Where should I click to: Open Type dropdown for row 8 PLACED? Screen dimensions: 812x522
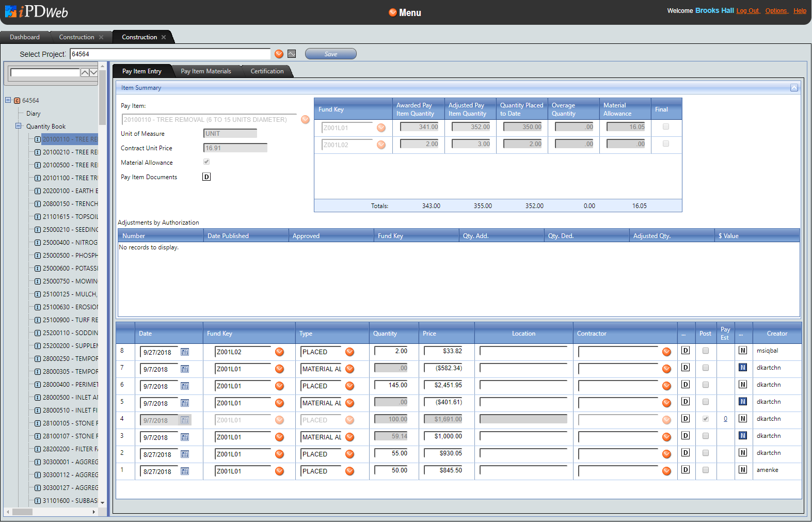click(349, 352)
